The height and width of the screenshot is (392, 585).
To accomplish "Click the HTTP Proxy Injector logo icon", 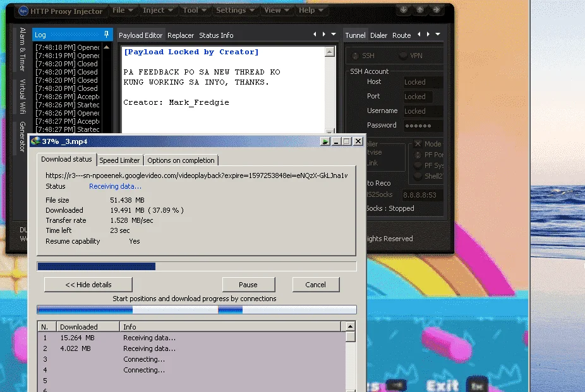I will tap(23, 11).
